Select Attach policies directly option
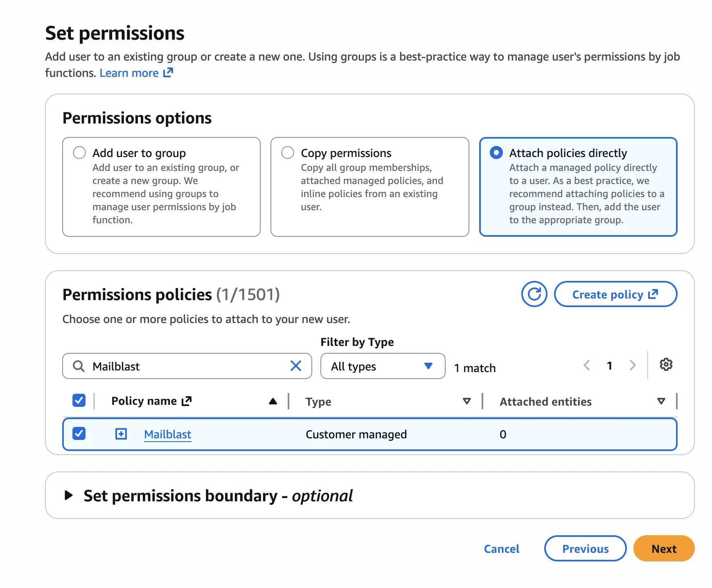The width and height of the screenshot is (712, 588). click(496, 153)
